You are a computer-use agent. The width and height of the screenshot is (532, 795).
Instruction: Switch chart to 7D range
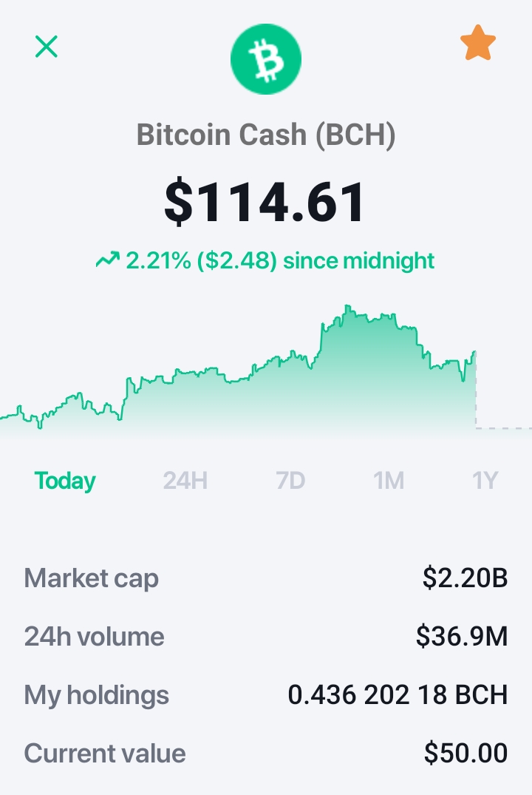pyautogui.click(x=290, y=480)
